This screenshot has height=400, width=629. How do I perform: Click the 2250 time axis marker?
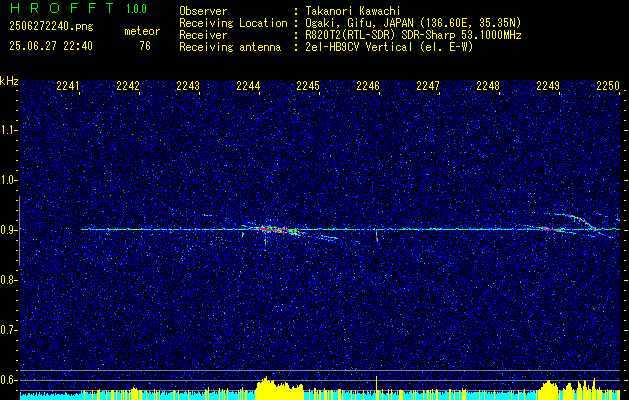(608, 86)
